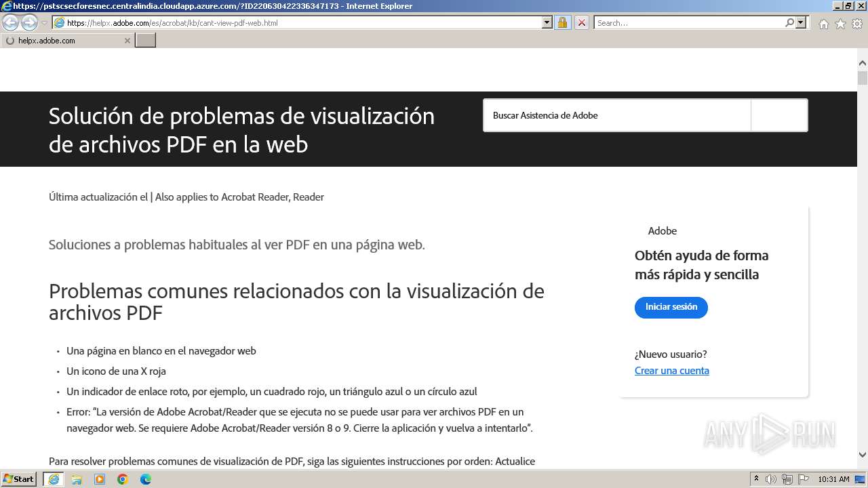Open the Crear una cuenta link
Screen dimensions: 868x488
(672, 371)
